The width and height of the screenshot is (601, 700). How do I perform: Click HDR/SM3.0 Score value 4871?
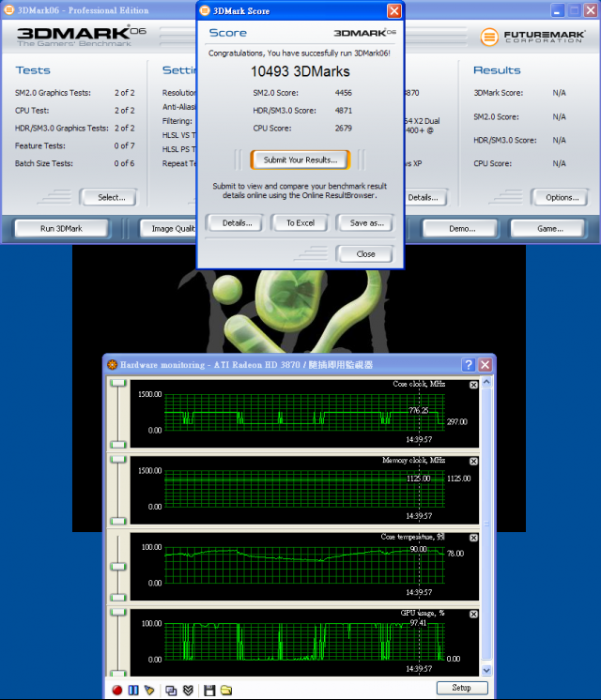coord(344,111)
